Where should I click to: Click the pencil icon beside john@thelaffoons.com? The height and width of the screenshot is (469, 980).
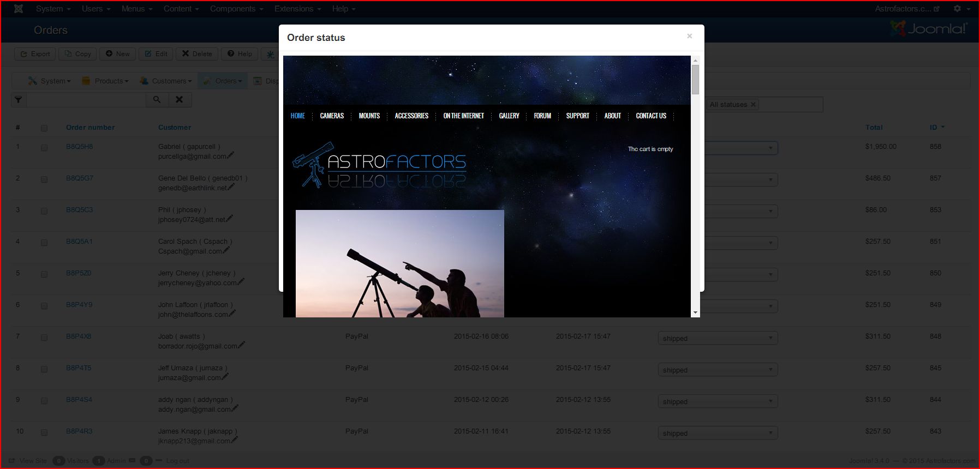tap(232, 314)
